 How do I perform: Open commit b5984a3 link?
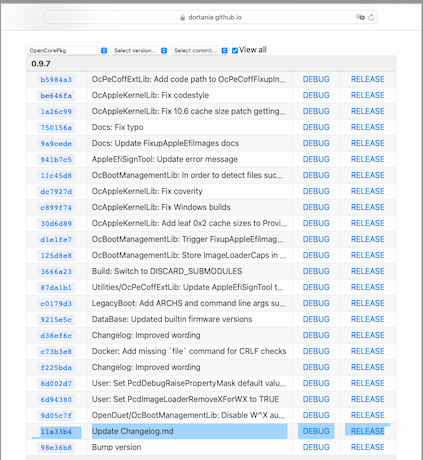click(x=56, y=80)
